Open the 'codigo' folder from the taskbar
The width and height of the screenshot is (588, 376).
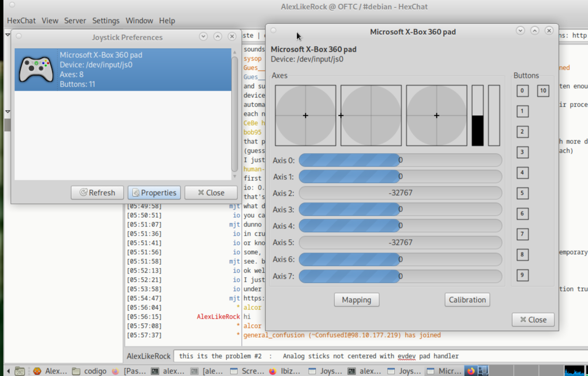pyautogui.click(x=89, y=371)
